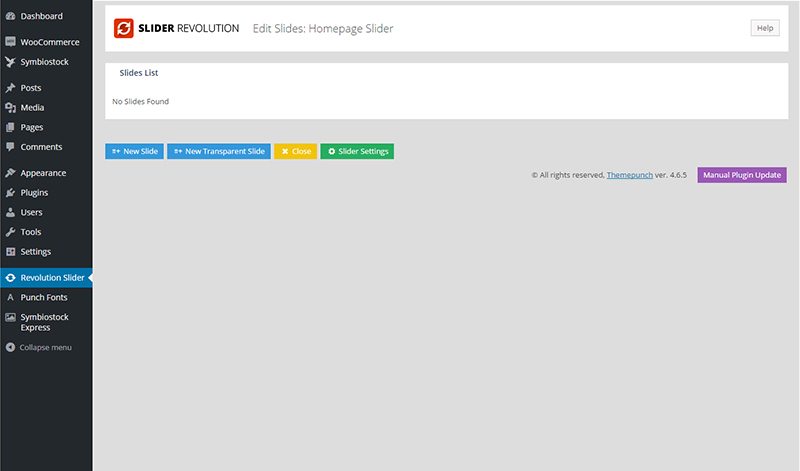
Task: Click the Settings sliders icon
Action: click(x=10, y=252)
